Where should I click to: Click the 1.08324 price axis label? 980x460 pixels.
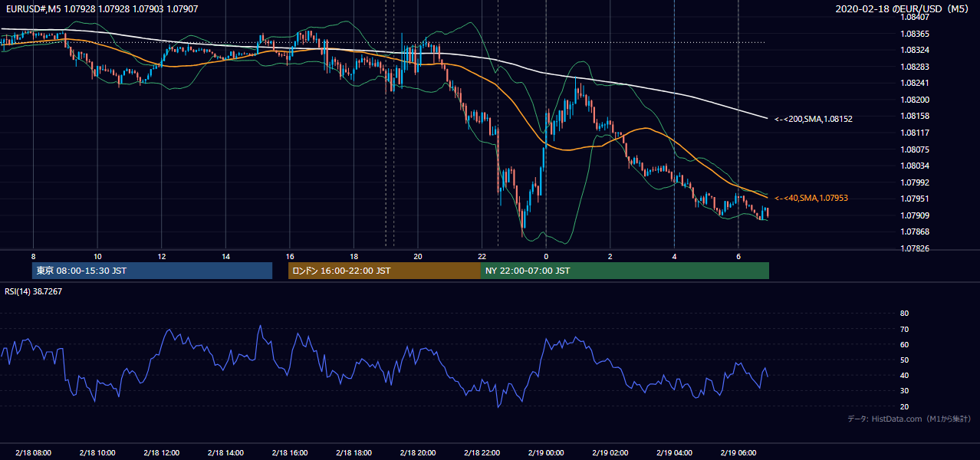(x=915, y=50)
